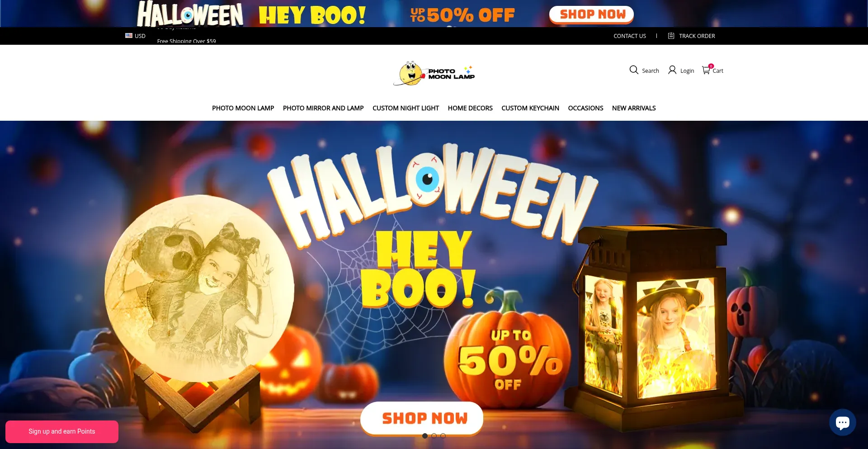Select the first carousel slide dot

click(425, 436)
